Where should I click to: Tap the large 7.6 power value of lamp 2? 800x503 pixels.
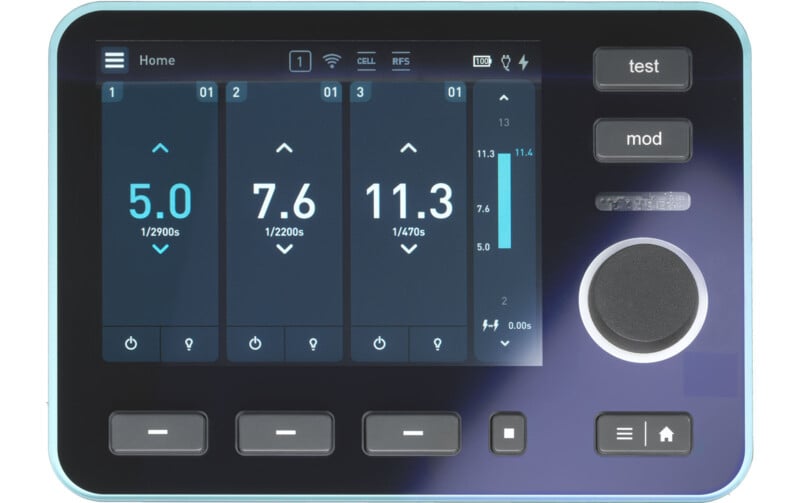(x=284, y=201)
